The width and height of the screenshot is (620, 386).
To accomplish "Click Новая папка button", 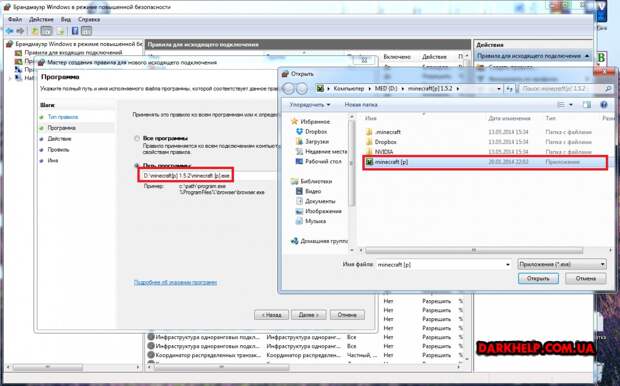I will click(361, 105).
